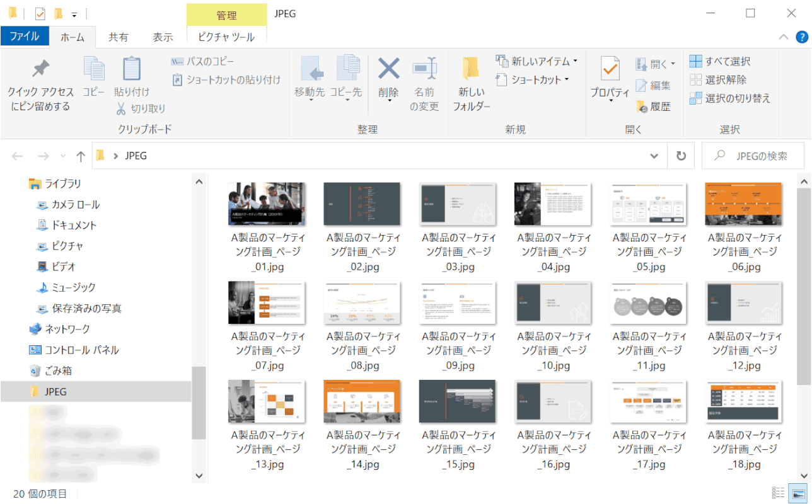This screenshot has height=504, width=812.
Task: Create a New folder (新しいフォルダー)
Action: [472, 84]
